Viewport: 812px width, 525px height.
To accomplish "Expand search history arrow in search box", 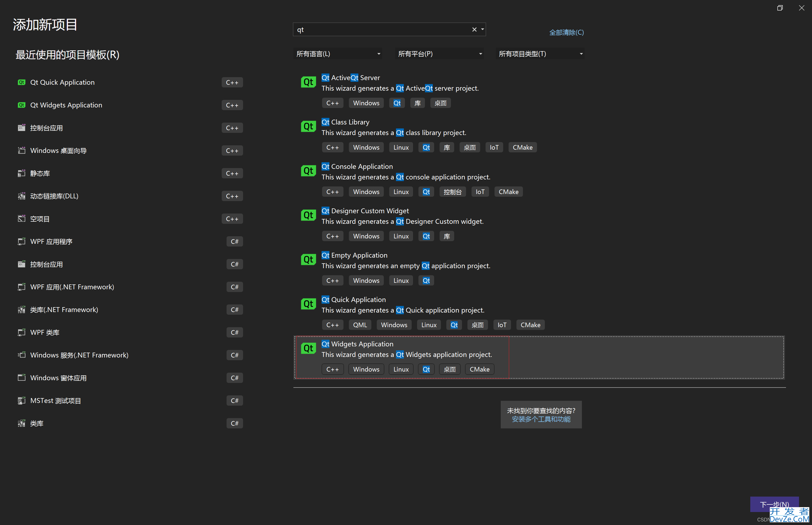I will click(x=482, y=30).
